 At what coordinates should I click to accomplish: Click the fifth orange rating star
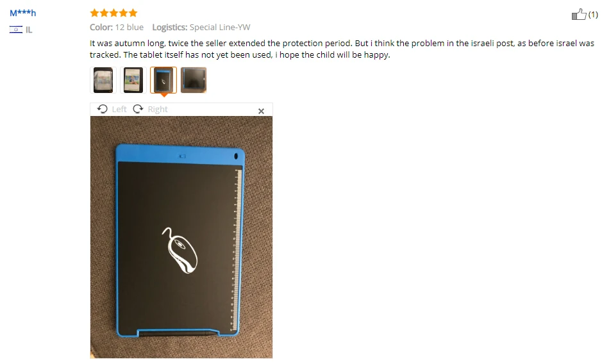tap(133, 13)
